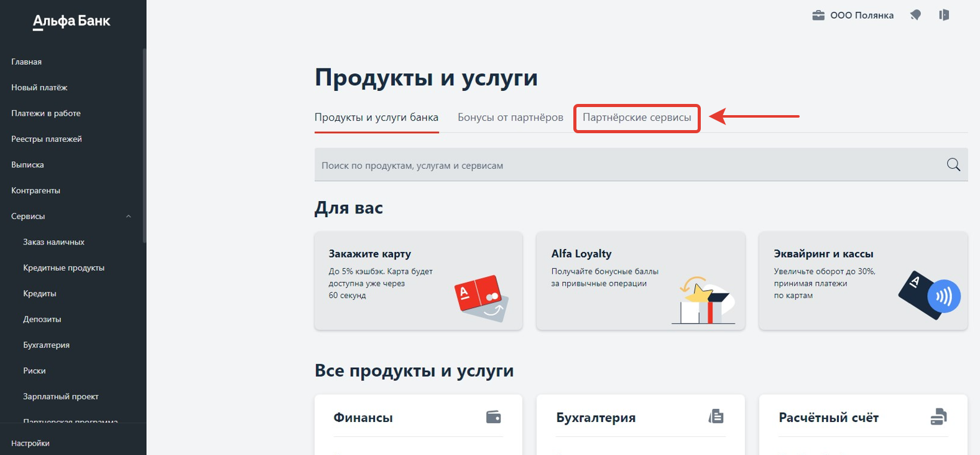Image resolution: width=980 pixels, height=455 pixels.
Task: Open the Бонусы от партнёров tab
Action: tap(511, 117)
